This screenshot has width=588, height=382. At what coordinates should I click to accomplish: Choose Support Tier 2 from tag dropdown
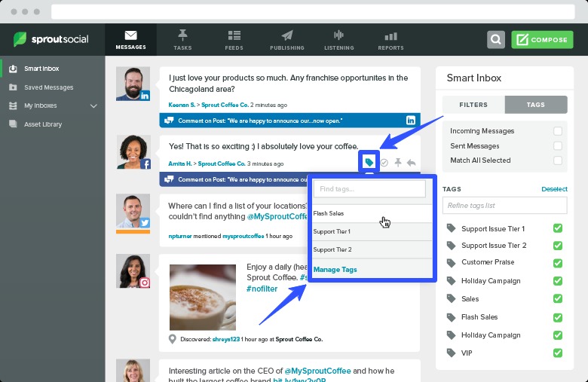click(x=332, y=249)
